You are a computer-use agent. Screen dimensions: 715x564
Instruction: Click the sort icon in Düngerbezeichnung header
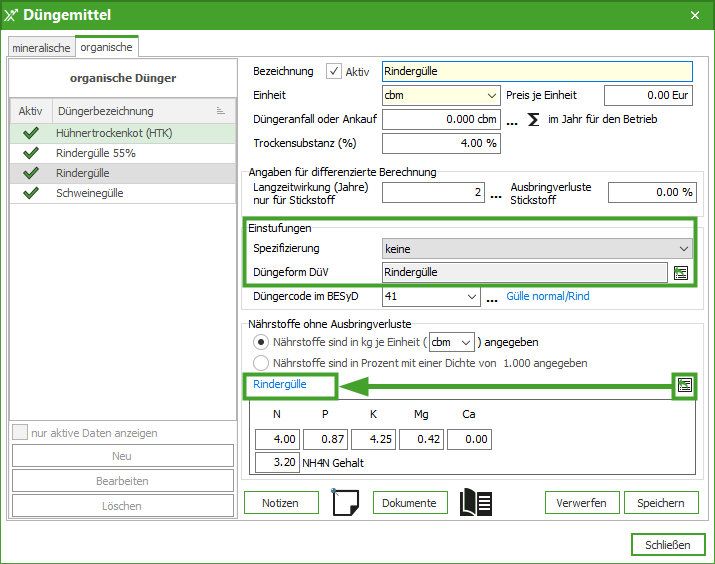coord(221,111)
